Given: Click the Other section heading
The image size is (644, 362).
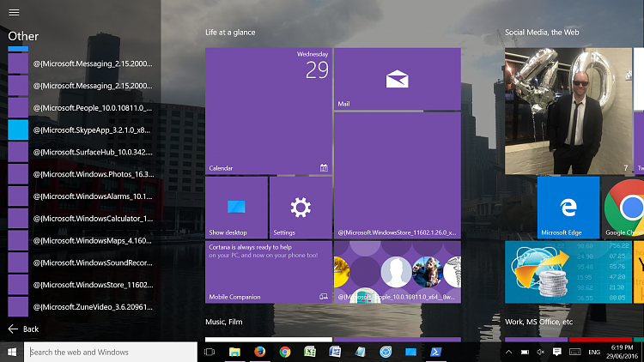Looking at the screenshot, I should [23, 36].
